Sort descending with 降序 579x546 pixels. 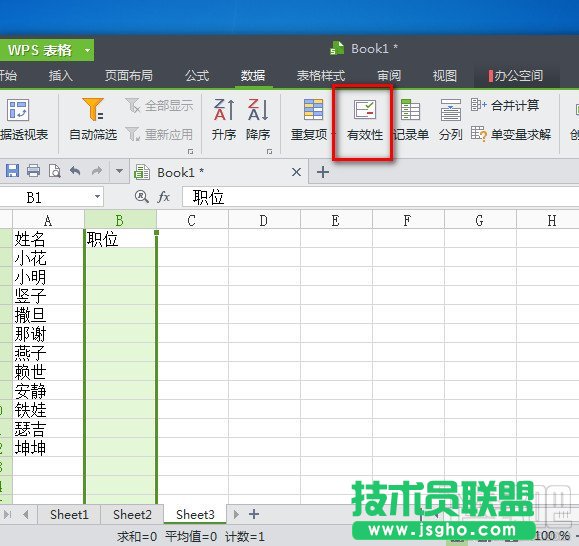(258, 120)
